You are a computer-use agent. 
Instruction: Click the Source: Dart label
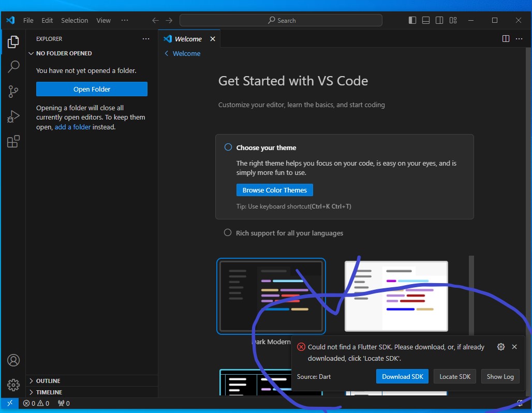coord(314,377)
